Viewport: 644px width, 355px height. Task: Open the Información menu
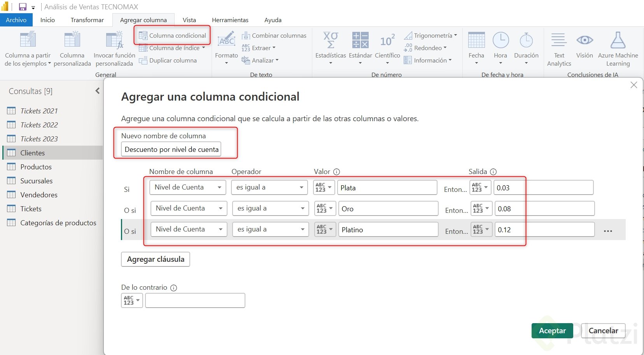[427, 60]
